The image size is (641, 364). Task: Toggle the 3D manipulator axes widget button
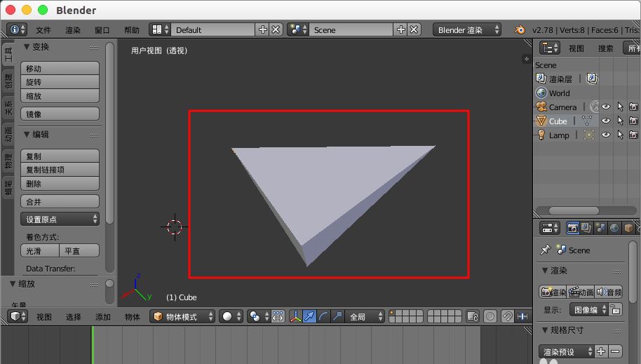(295, 316)
